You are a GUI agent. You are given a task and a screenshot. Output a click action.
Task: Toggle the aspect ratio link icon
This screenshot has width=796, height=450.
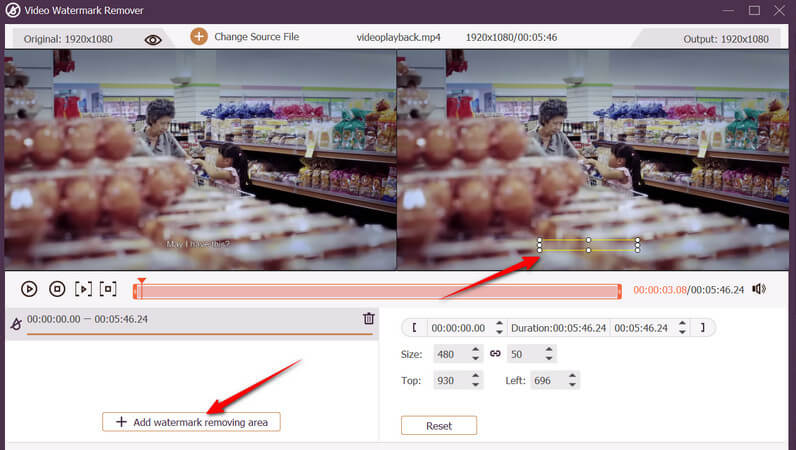(494, 354)
